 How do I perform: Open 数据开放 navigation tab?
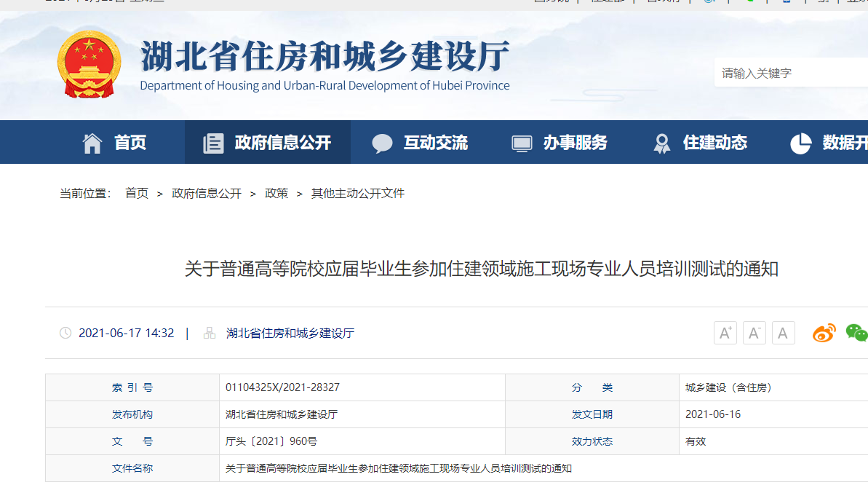pyautogui.click(x=845, y=143)
